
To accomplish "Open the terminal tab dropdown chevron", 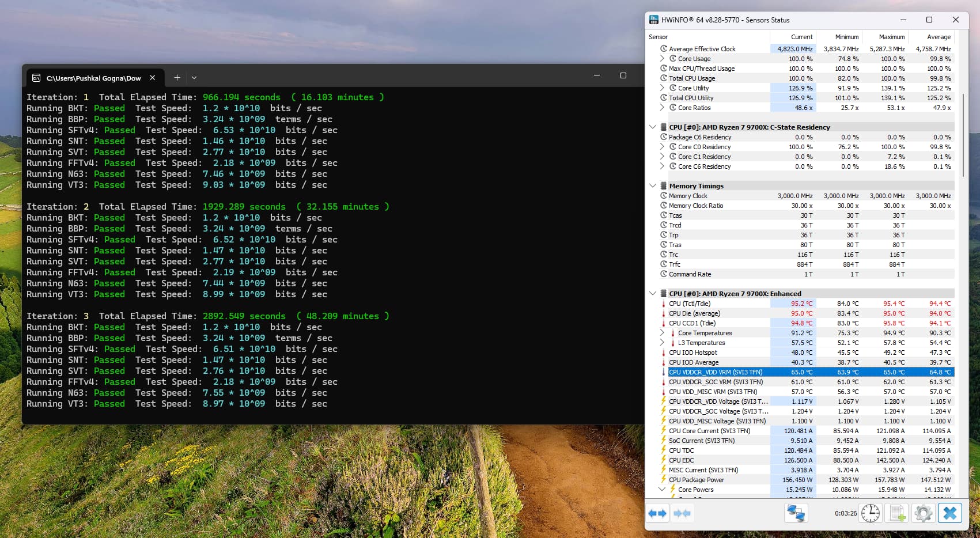I will tap(194, 78).
